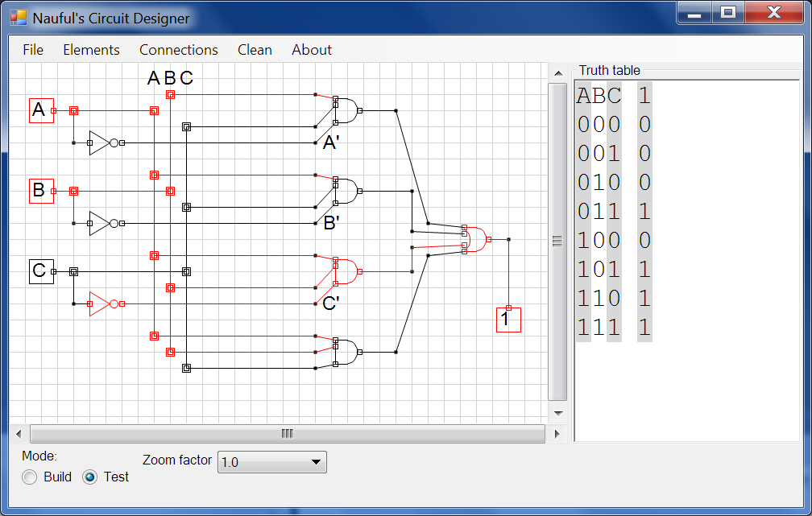Maximize the Circuit Designer window
The height and width of the screenshot is (516, 812).
728,12
